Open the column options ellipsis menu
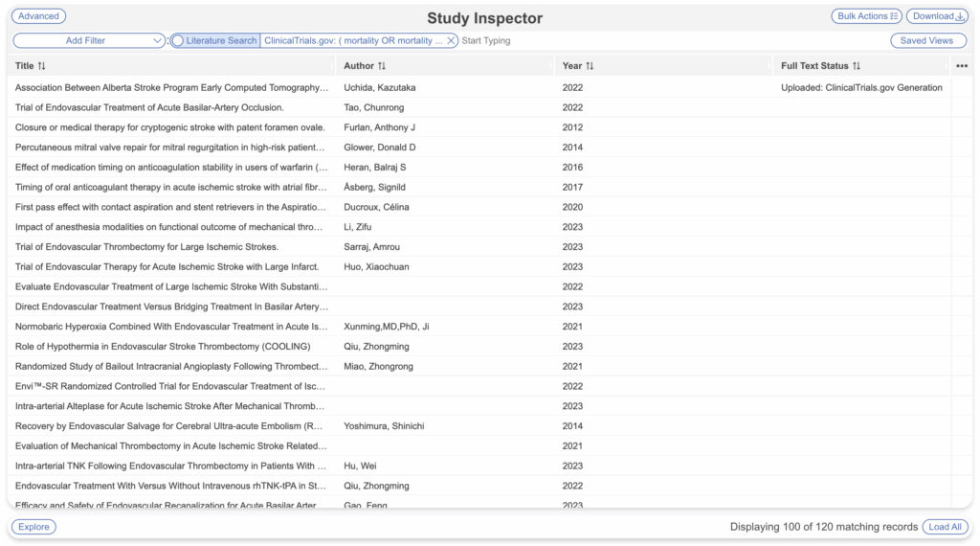This screenshot has width=980, height=546. pyautogui.click(x=962, y=66)
